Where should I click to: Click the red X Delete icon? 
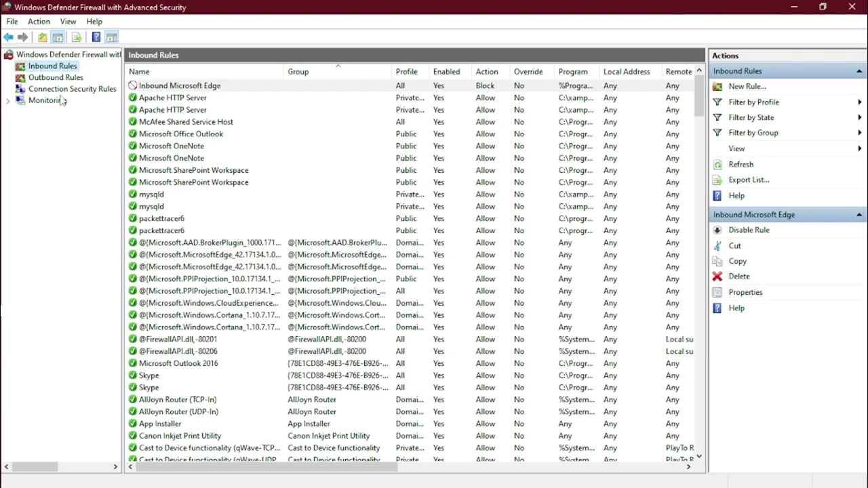tap(717, 277)
